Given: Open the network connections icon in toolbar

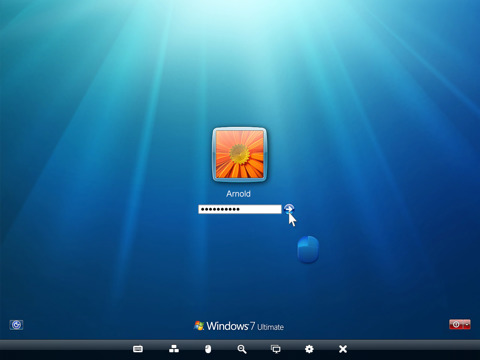Looking at the screenshot, I should (174, 349).
